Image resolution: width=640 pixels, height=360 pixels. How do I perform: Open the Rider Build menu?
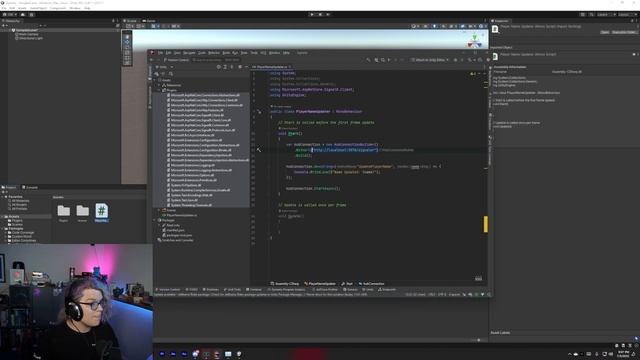tap(226, 53)
